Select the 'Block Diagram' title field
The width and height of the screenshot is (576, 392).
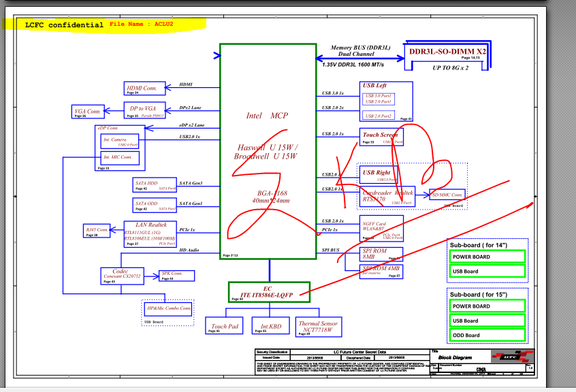(x=455, y=357)
